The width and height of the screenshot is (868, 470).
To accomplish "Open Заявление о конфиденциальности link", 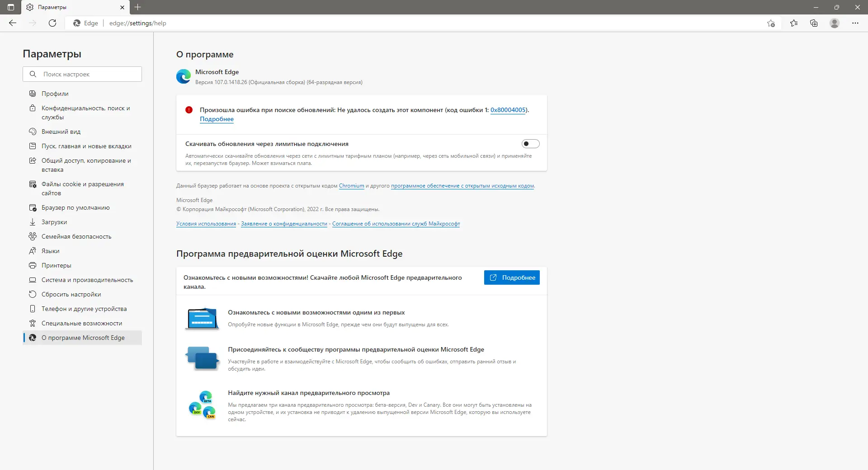I will 284,224.
